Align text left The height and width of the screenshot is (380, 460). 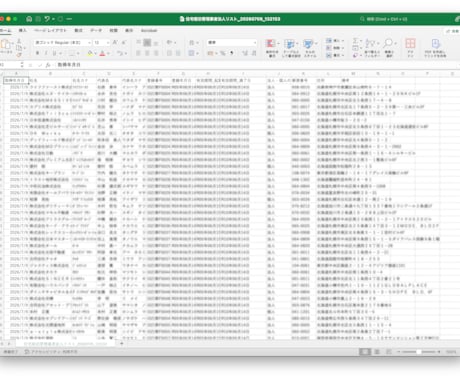(x=138, y=53)
